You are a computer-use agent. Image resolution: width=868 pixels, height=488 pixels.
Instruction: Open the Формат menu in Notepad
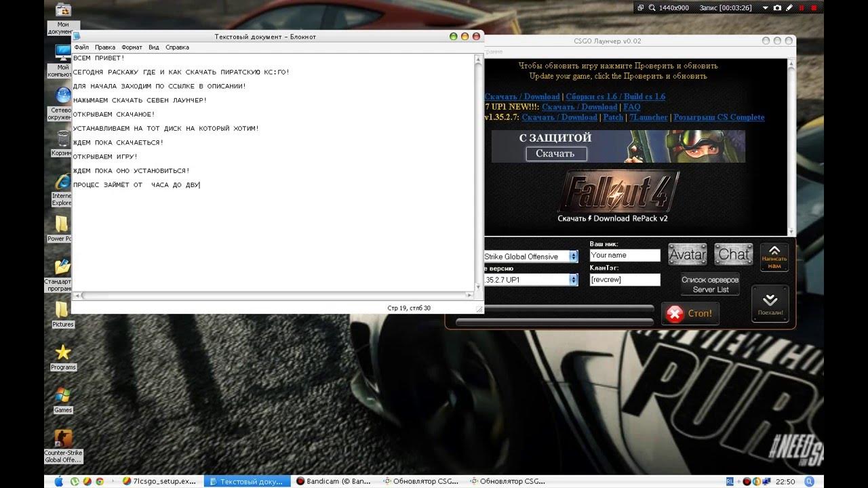click(132, 47)
